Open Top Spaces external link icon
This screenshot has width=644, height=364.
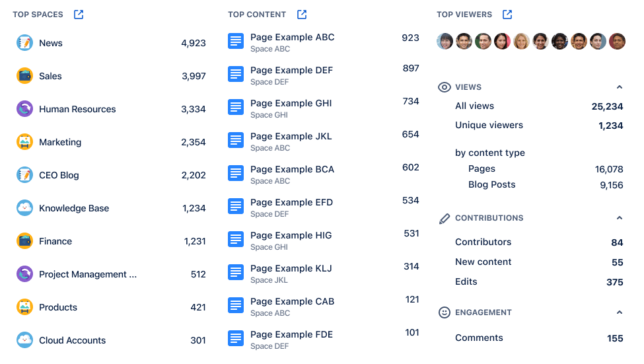[x=79, y=15]
